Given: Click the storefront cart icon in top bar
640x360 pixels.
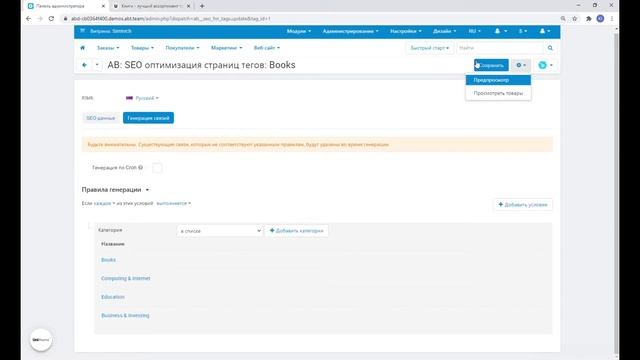Looking at the screenshot, I should point(82,31).
